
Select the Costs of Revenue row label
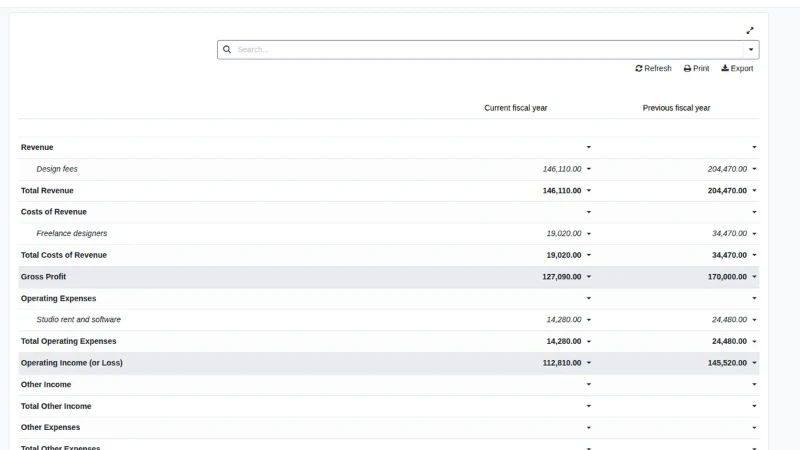point(54,212)
